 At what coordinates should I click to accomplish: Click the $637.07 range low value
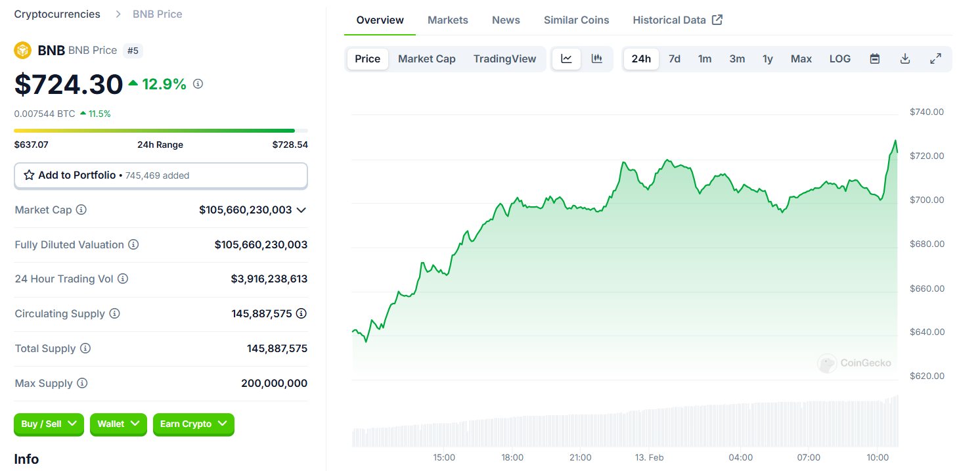click(32, 145)
